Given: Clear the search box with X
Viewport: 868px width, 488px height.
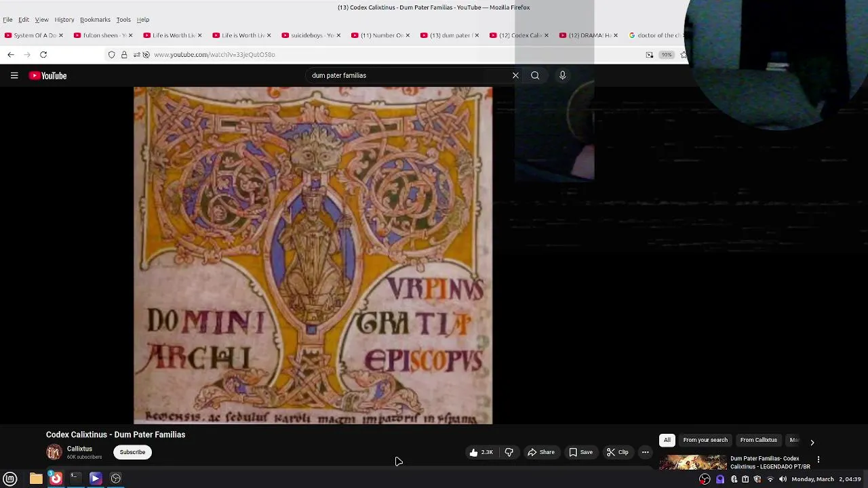Looking at the screenshot, I should (515, 75).
